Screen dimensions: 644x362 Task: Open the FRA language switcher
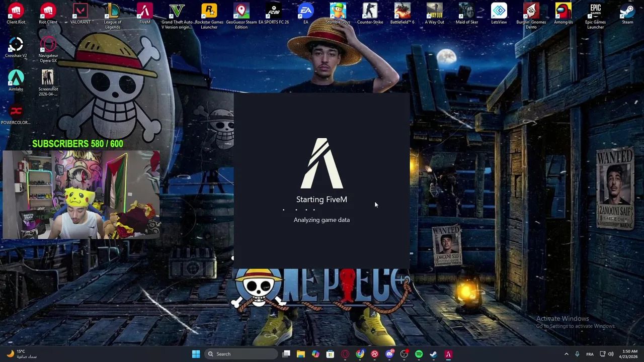[x=590, y=354]
